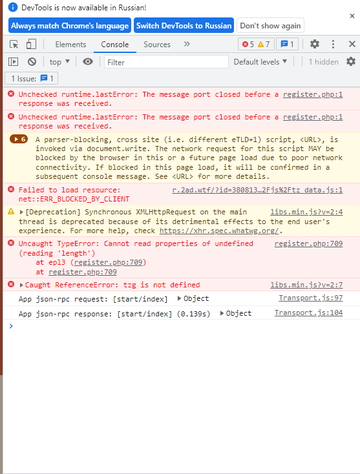Open console settings gear beside hidden count

click(x=351, y=62)
